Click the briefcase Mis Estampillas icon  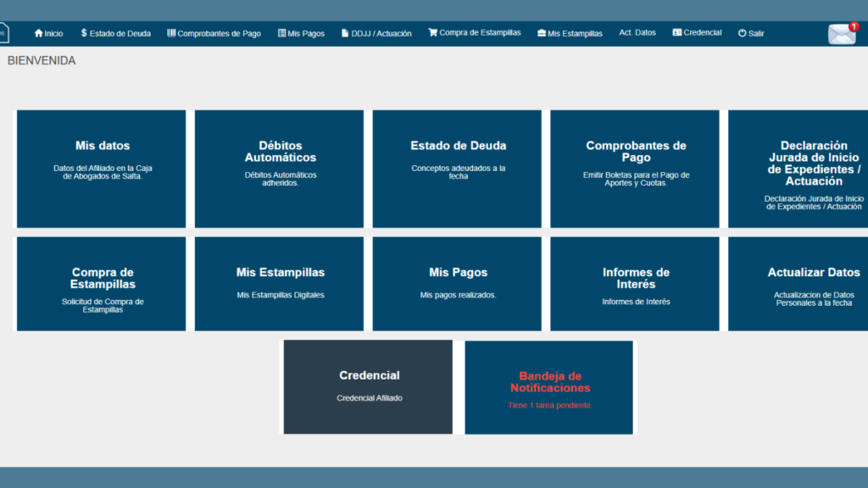point(542,33)
